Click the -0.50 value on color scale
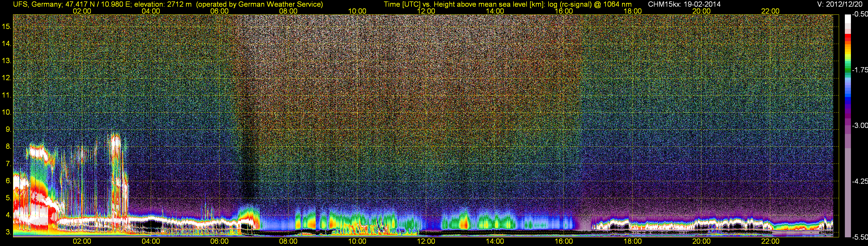The width and height of the screenshot is (868, 246). pyautogui.click(x=860, y=14)
